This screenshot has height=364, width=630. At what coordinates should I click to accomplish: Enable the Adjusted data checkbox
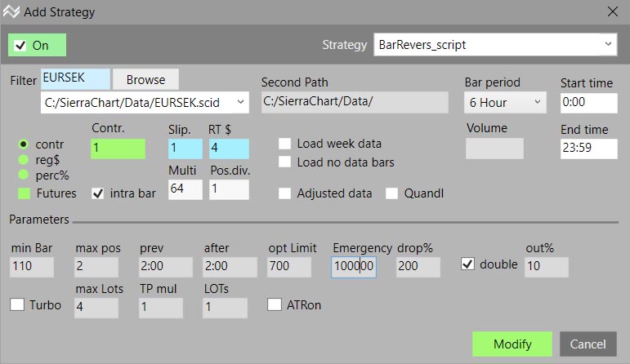pyautogui.click(x=284, y=193)
